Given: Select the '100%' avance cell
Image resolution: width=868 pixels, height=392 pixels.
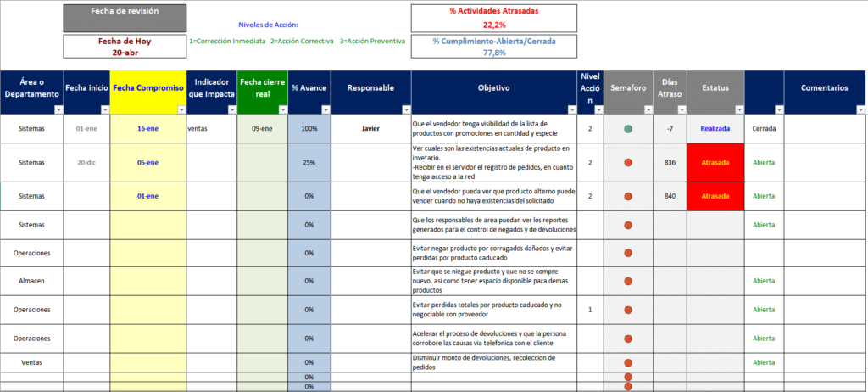Looking at the screenshot, I should coord(309,129).
